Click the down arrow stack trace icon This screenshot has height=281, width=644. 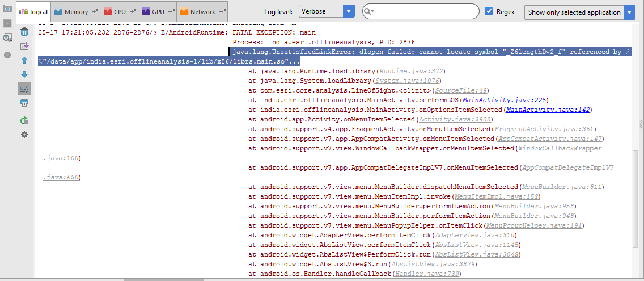click(x=24, y=74)
